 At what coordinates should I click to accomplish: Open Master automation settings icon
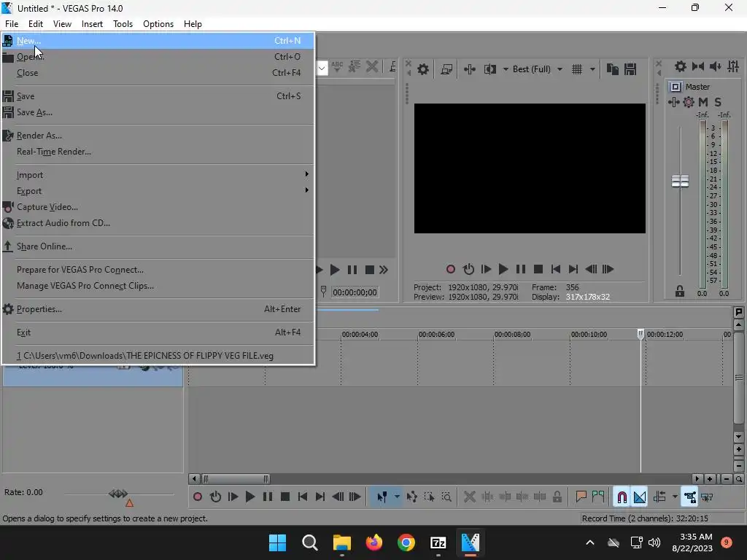pos(689,102)
